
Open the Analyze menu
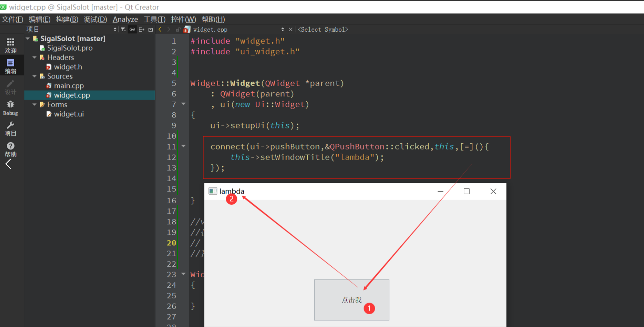pyautogui.click(x=125, y=19)
